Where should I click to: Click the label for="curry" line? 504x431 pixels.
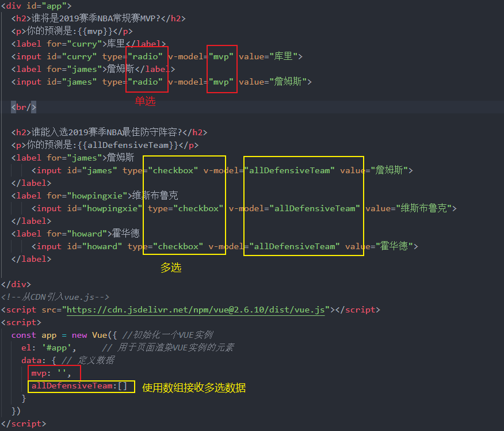pos(89,44)
